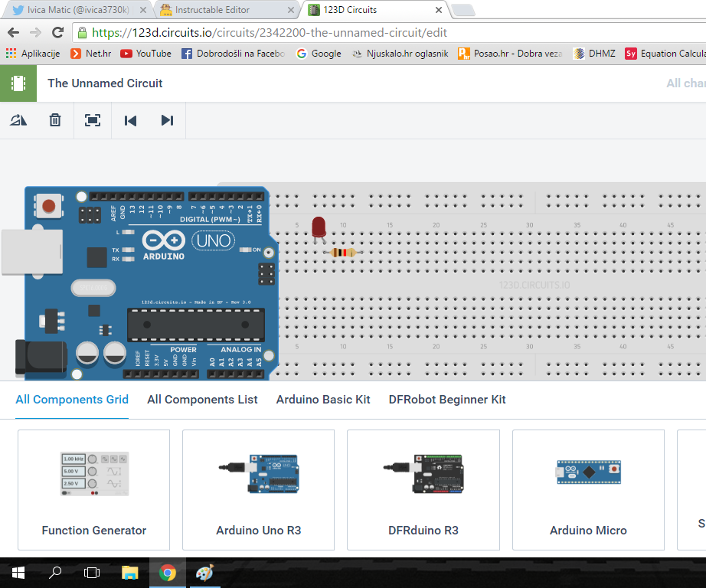Screen dimensions: 706x588
Task: Open the Arduino Basic Kit tab
Action: point(322,399)
